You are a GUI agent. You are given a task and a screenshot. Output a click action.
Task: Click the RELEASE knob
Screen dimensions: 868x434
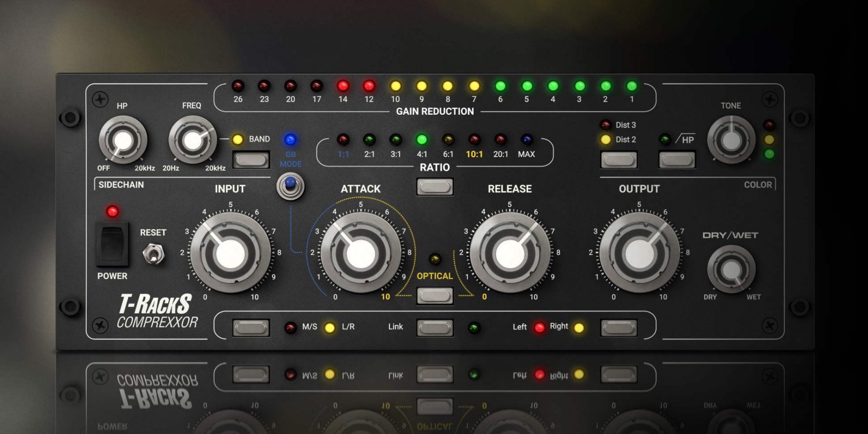(510, 253)
